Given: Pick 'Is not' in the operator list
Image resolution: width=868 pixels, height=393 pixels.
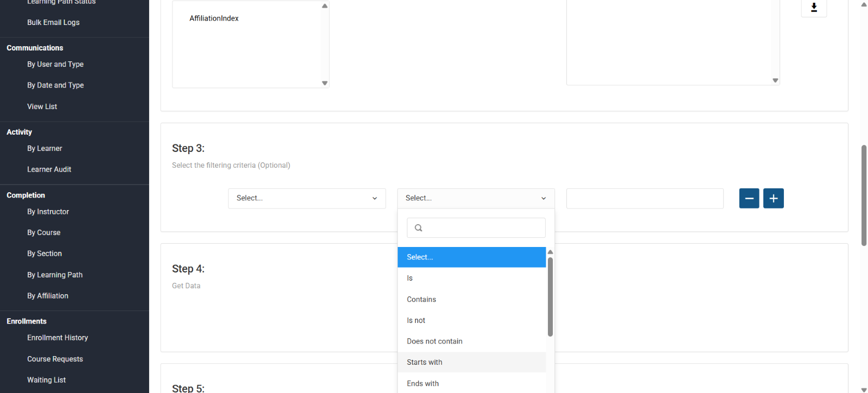Looking at the screenshot, I should coord(416,321).
